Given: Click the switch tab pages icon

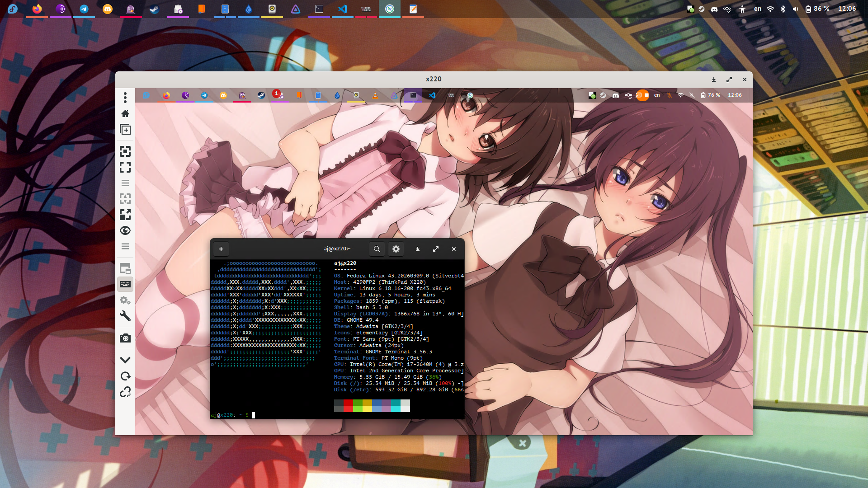Looking at the screenshot, I should pos(125,268).
